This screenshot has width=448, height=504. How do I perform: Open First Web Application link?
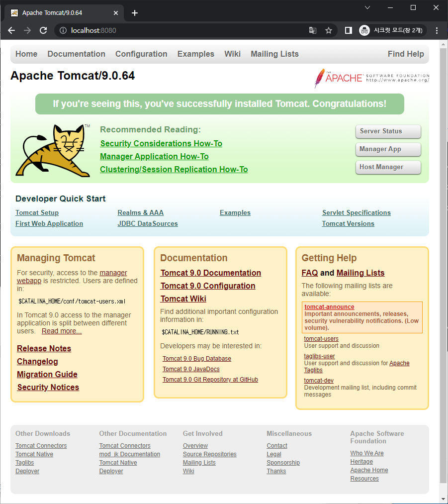[x=49, y=223]
